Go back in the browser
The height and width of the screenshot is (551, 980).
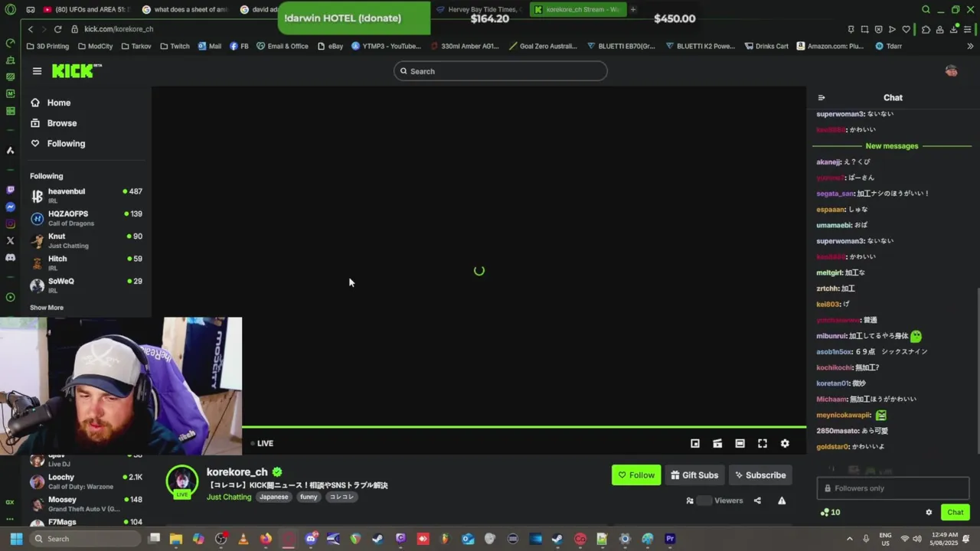[x=30, y=29]
